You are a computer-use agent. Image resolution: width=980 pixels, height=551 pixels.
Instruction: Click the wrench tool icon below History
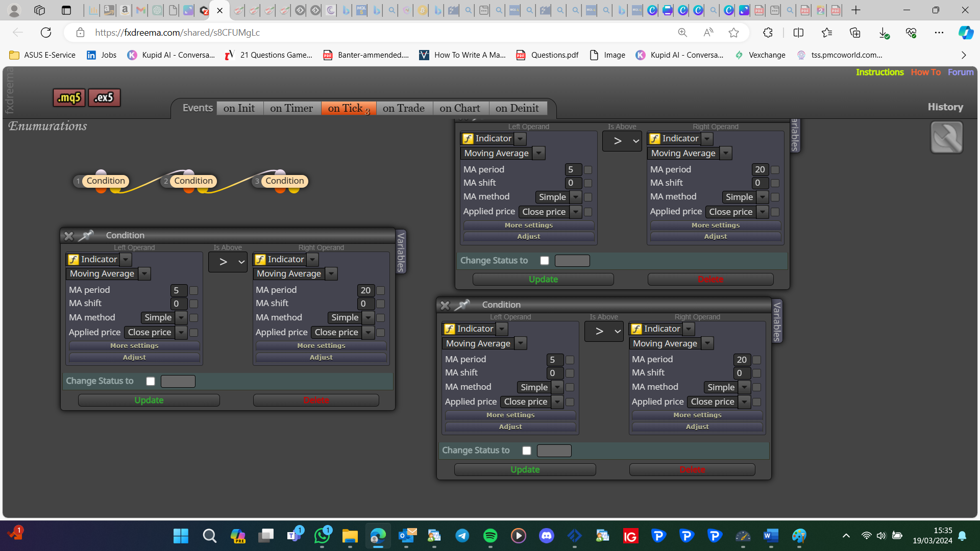coord(946,137)
